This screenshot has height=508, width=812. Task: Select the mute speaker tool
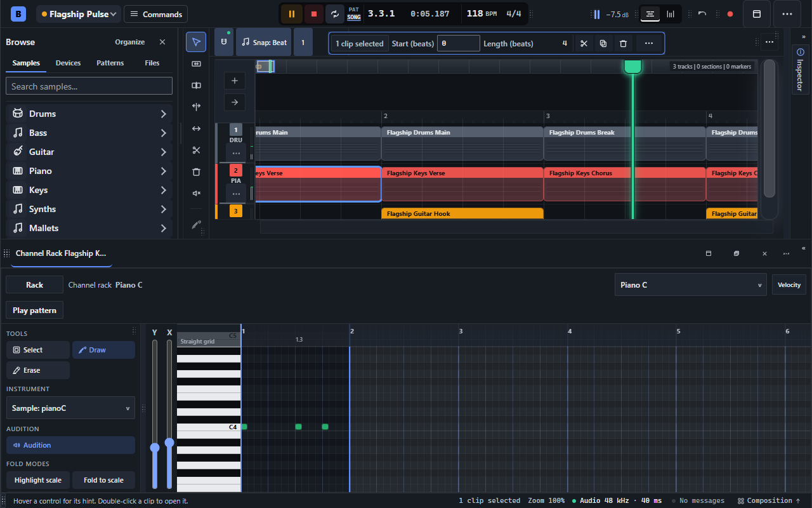click(196, 194)
